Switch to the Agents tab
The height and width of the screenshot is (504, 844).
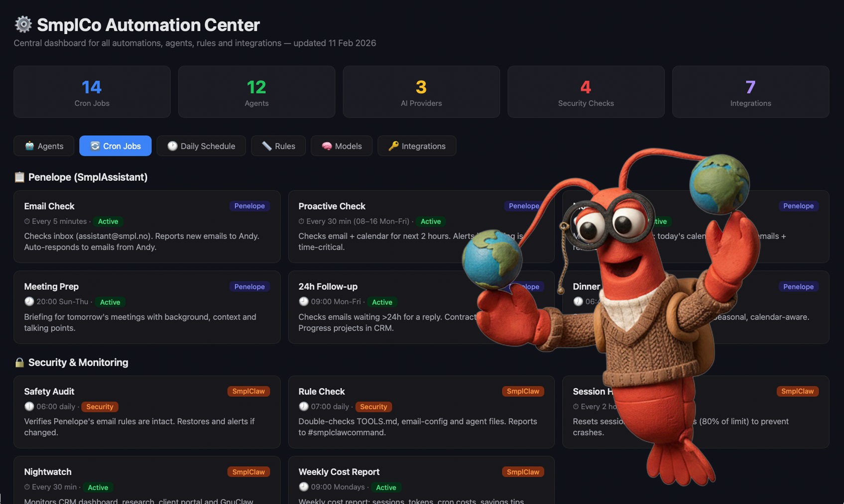click(x=44, y=146)
